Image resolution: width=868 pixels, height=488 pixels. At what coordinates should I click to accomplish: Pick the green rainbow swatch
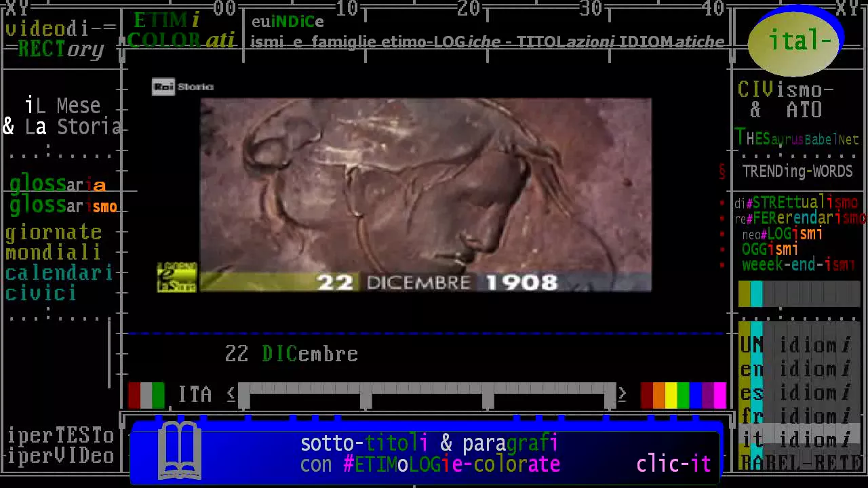[684, 396]
